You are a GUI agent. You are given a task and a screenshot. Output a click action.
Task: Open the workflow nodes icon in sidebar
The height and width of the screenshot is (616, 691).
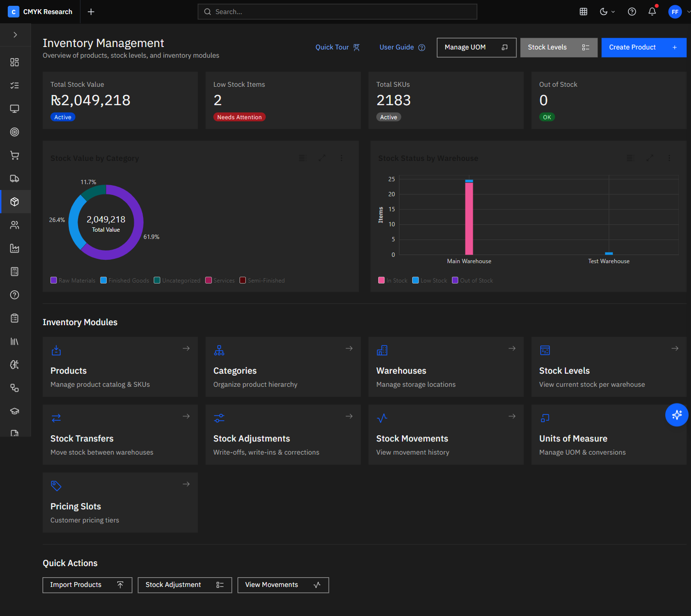click(15, 388)
